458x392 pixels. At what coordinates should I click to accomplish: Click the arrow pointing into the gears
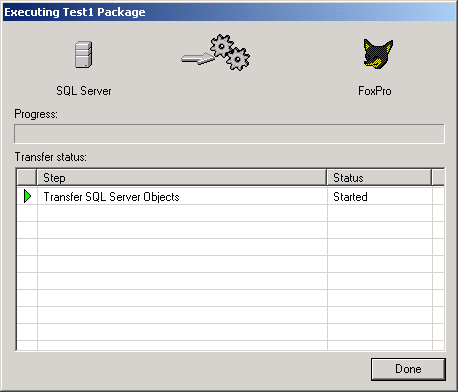[x=198, y=59]
